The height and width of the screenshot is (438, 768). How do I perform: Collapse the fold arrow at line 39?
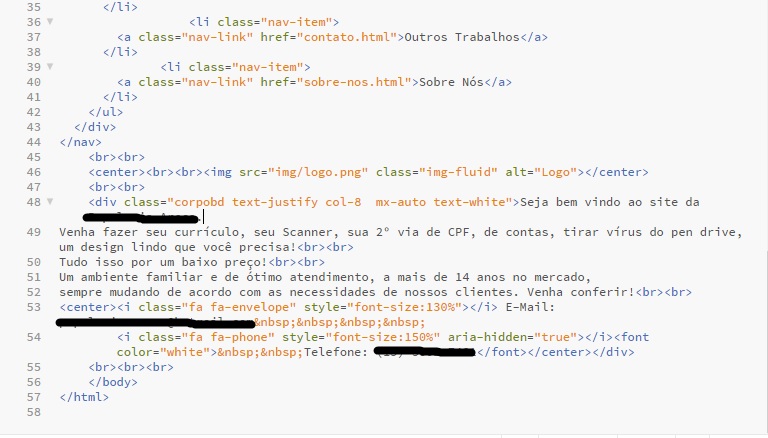tap(49, 66)
